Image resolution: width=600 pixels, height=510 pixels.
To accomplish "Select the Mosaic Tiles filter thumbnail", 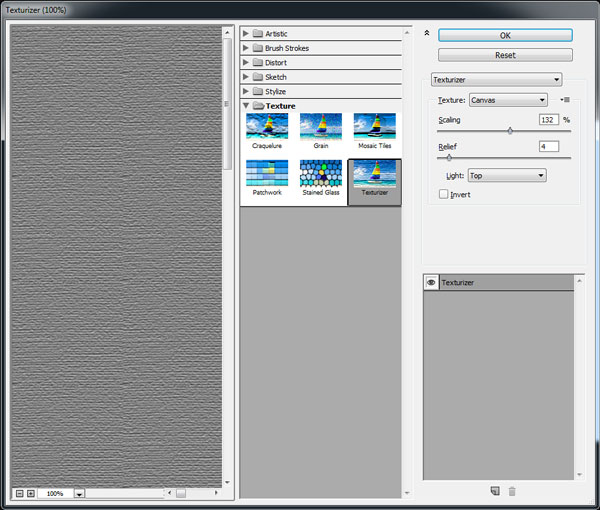I will tap(375, 126).
